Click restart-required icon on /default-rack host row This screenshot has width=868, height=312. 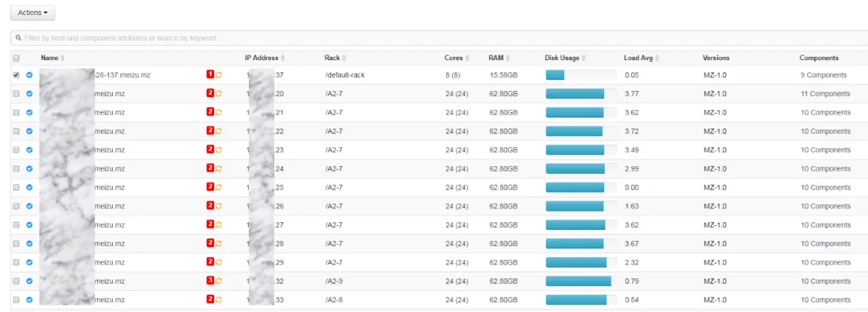click(x=219, y=75)
